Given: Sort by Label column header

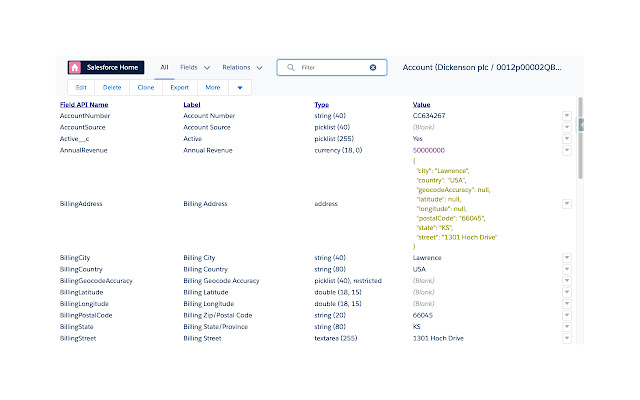Looking at the screenshot, I should (x=192, y=104).
